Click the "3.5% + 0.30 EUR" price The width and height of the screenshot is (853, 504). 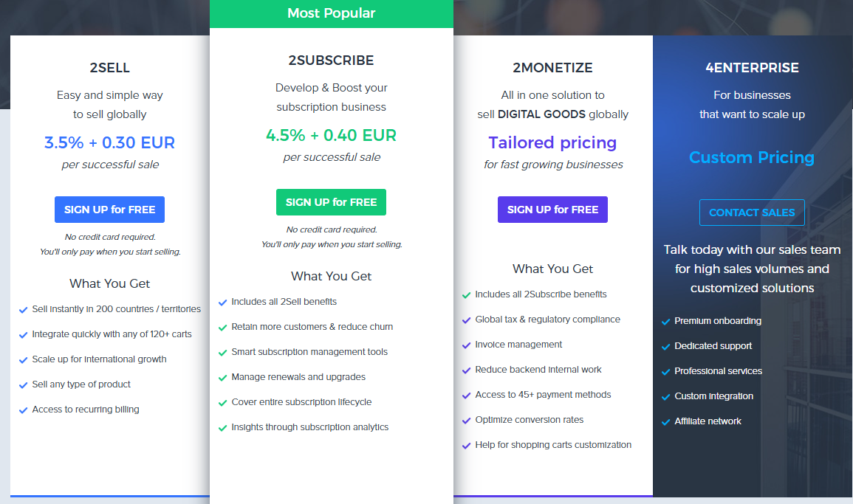(109, 142)
